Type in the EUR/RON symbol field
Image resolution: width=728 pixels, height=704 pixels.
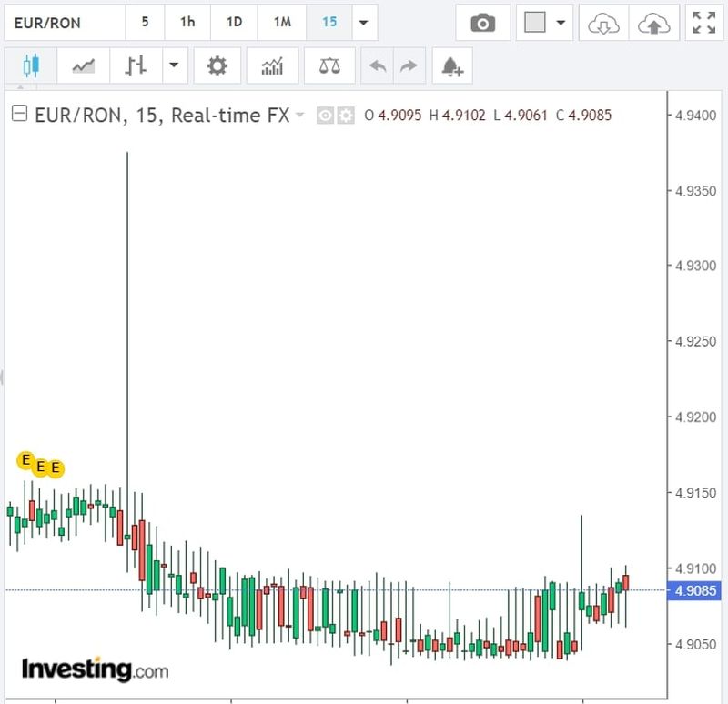[62, 22]
